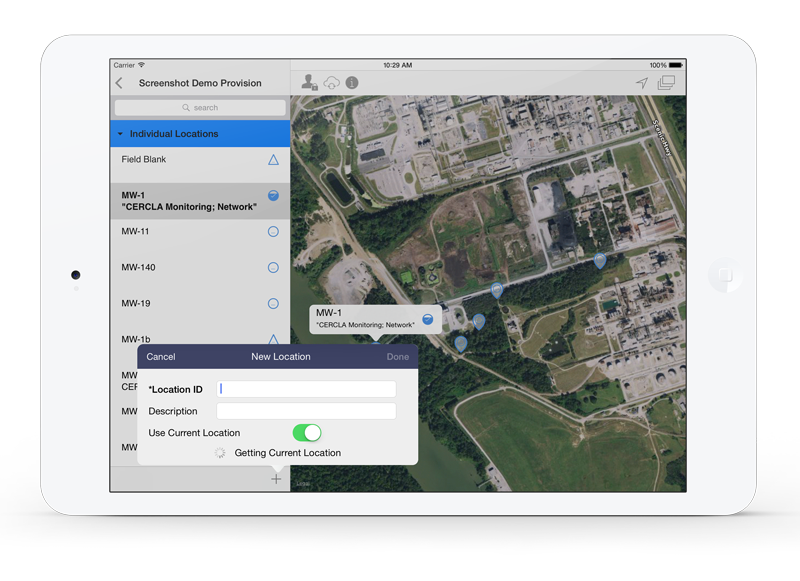Viewport: 800px width, 581px height.
Task: Tap the circle indicator next to MW-11
Action: pyautogui.click(x=272, y=231)
